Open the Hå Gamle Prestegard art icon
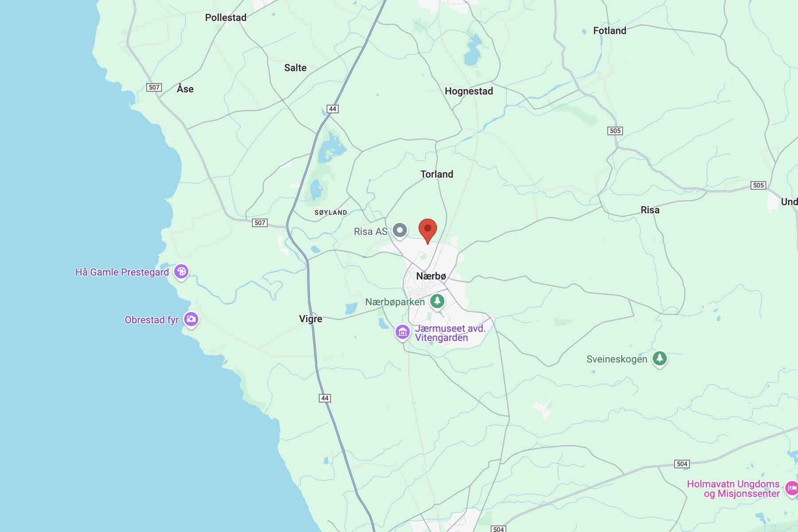798x532 pixels. pos(181,271)
